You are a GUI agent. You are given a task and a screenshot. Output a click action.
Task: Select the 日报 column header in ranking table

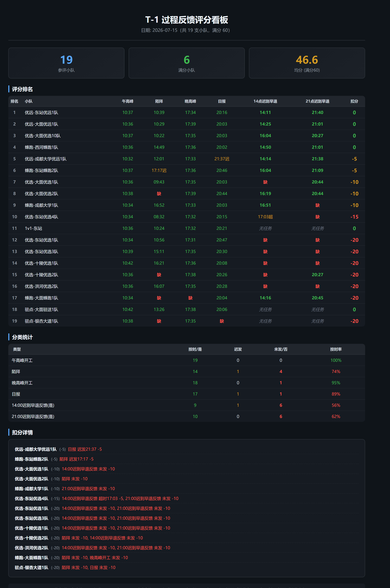tap(222, 101)
